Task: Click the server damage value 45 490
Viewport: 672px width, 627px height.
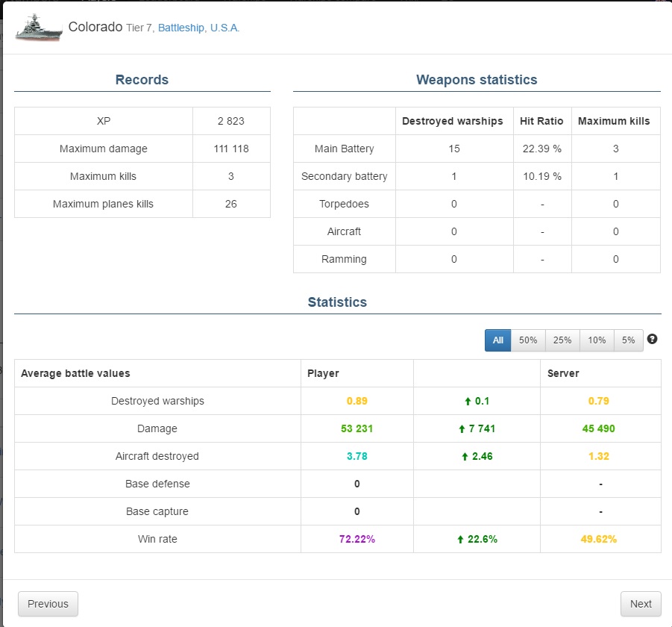Action: pyautogui.click(x=598, y=428)
